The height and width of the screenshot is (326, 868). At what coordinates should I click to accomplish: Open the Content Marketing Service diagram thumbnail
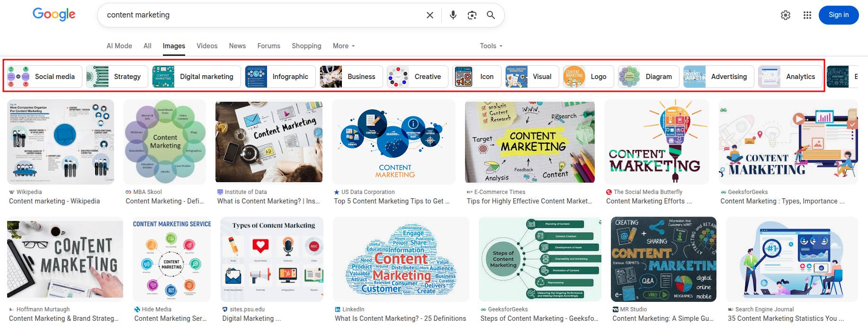click(x=171, y=259)
